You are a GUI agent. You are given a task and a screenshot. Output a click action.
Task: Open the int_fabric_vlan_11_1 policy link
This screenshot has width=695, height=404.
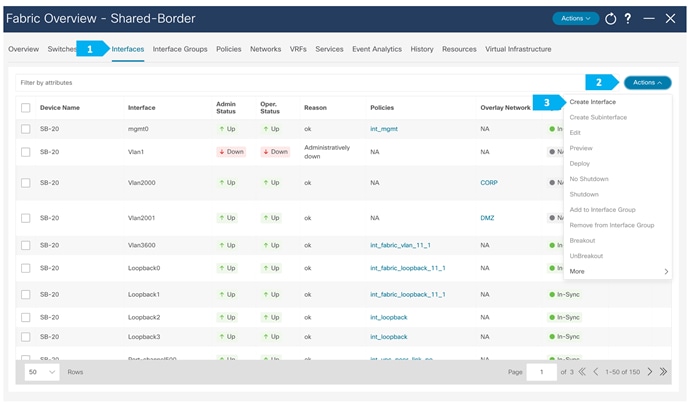click(400, 245)
